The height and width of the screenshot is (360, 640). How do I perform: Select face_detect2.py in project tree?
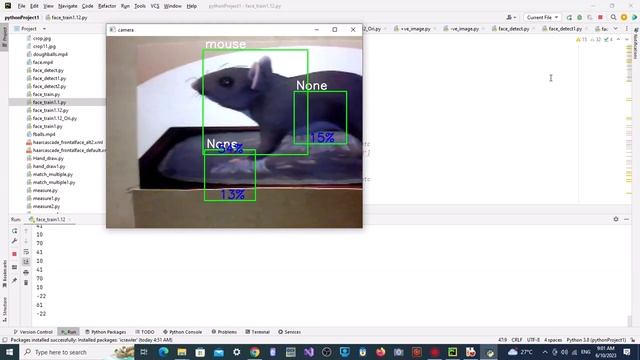tap(49, 86)
